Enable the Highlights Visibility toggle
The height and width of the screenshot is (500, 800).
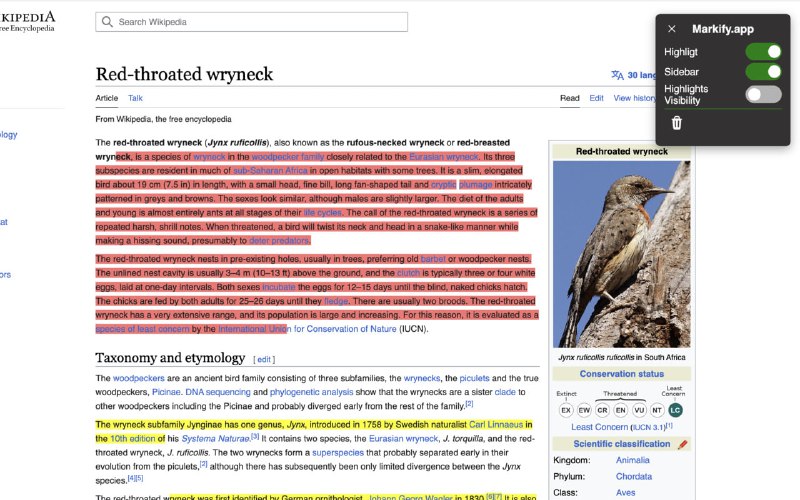[x=763, y=95]
